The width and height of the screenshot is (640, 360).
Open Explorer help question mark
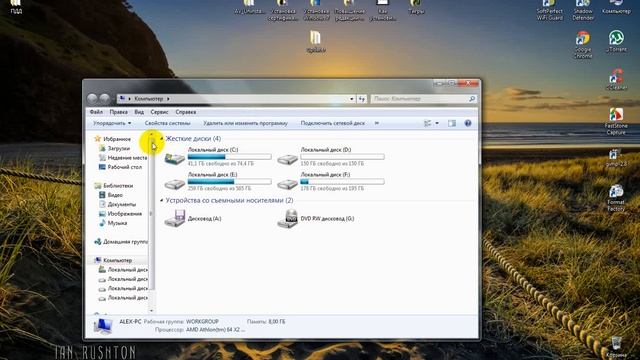pos(468,123)
